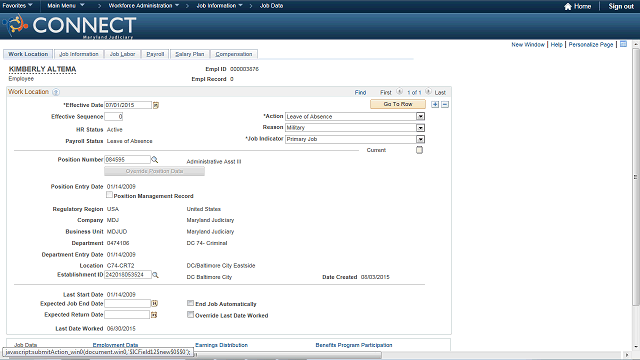Click the Position Number lookup magnifier
This screenshot has width=640, height=360.
tap(155, 160)
